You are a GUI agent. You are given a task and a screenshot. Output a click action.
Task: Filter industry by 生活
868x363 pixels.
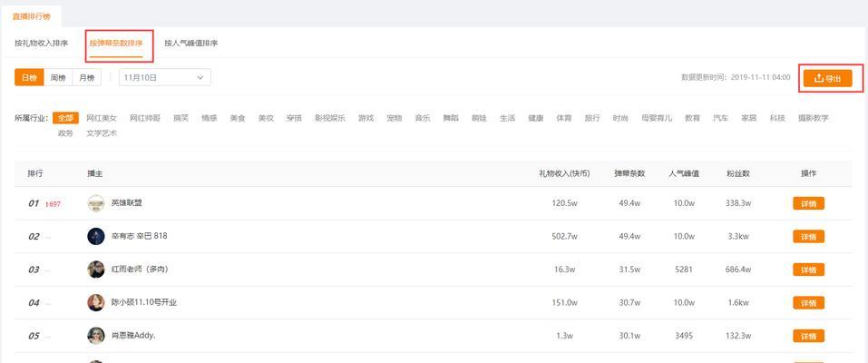[508, 118]
